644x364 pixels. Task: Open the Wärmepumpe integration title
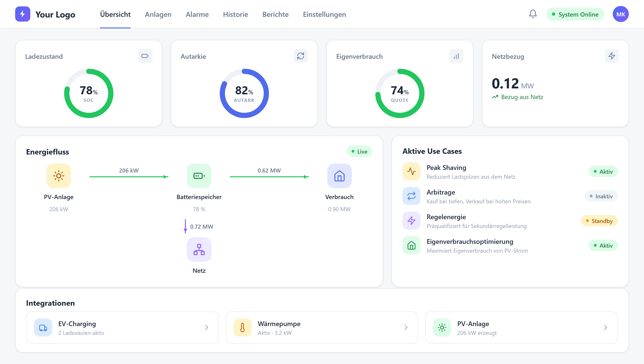(279, 324)
